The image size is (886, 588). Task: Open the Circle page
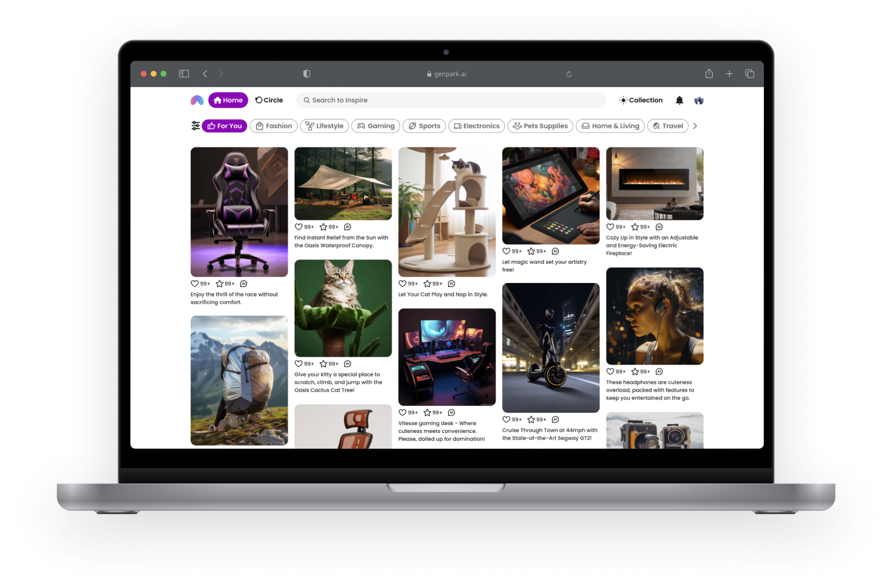pos(269,100)
